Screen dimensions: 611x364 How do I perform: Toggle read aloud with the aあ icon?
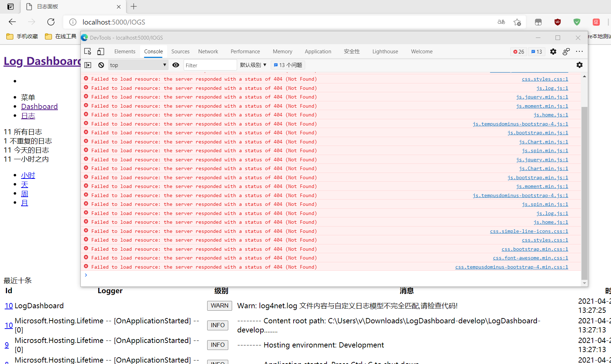501,22
